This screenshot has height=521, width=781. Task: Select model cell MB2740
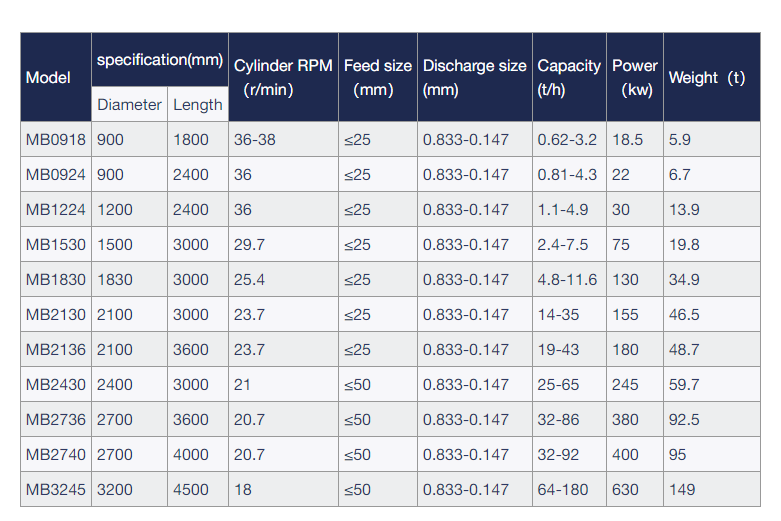tap(56, 454)
